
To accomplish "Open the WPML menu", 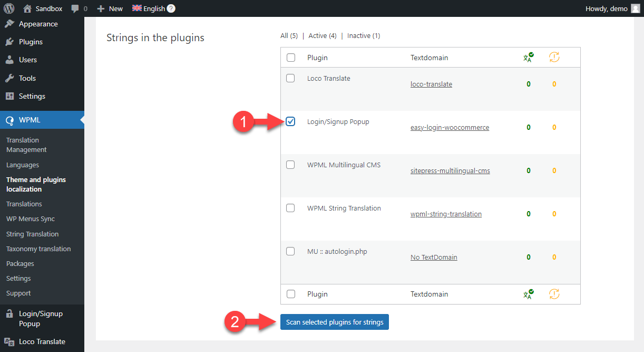I will pyautogui.click(x=42, y=120).
